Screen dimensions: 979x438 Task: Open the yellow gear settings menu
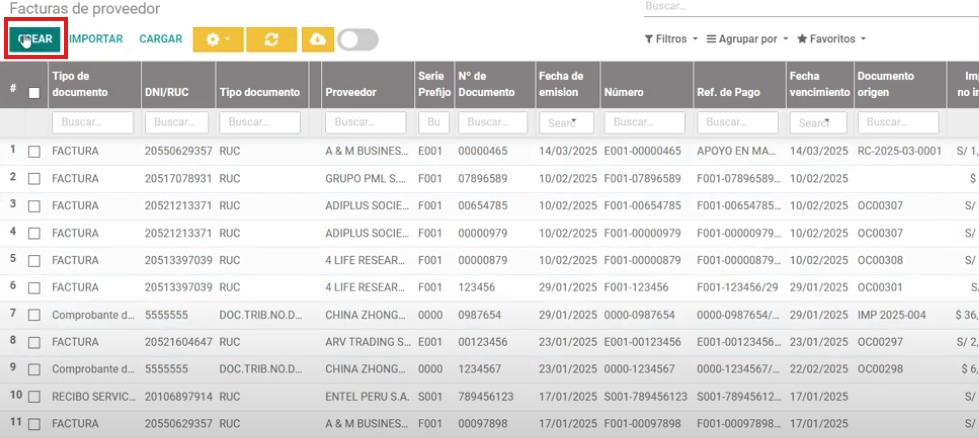click(x=217, y=39)
